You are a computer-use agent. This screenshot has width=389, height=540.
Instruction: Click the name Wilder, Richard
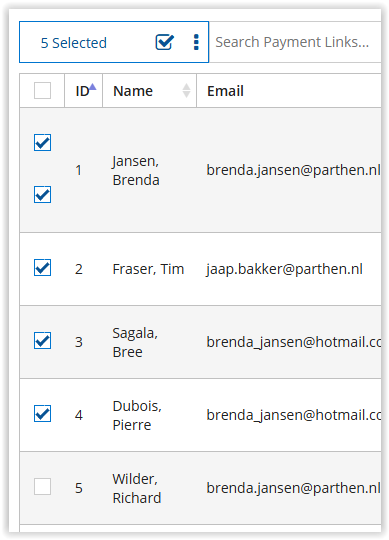coord(137,488)
